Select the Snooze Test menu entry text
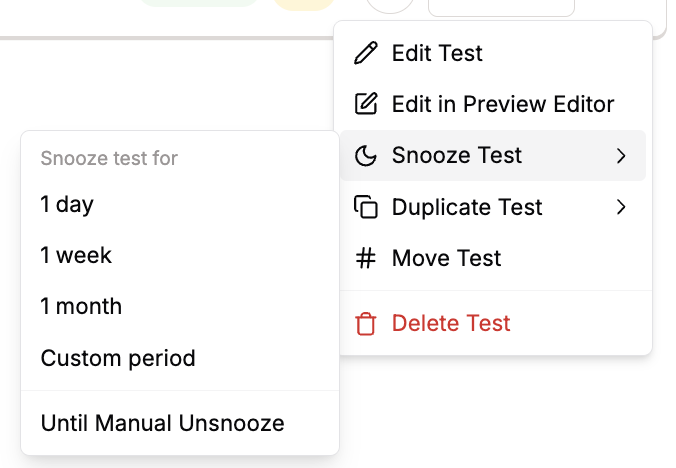676x468 pixels. point(457,156)
